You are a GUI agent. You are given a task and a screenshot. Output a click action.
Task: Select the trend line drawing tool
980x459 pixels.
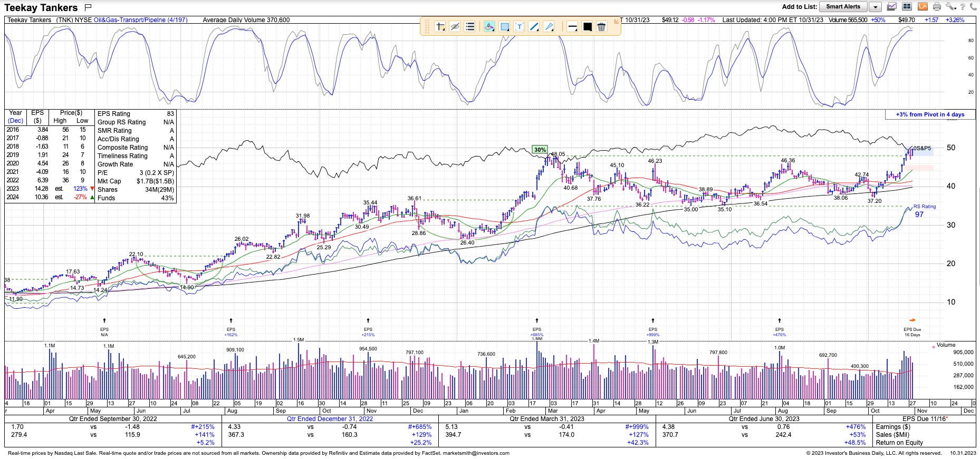[x=534, y=26]
